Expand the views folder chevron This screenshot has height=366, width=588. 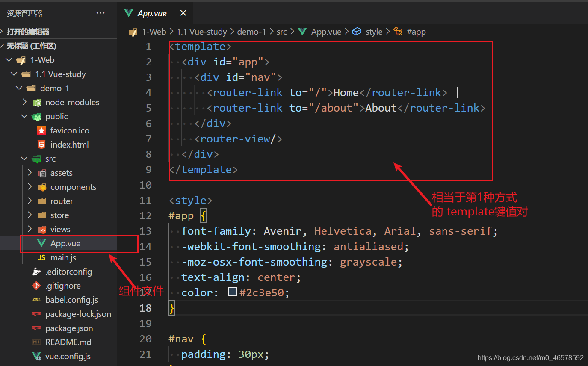pyautogui.click(x=30, y=229)
